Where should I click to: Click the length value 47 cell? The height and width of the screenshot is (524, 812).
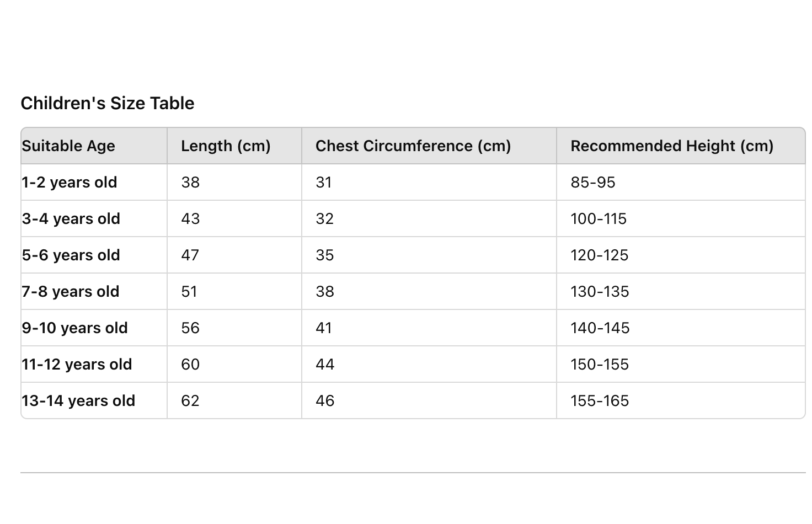click(x=234, y=255)
